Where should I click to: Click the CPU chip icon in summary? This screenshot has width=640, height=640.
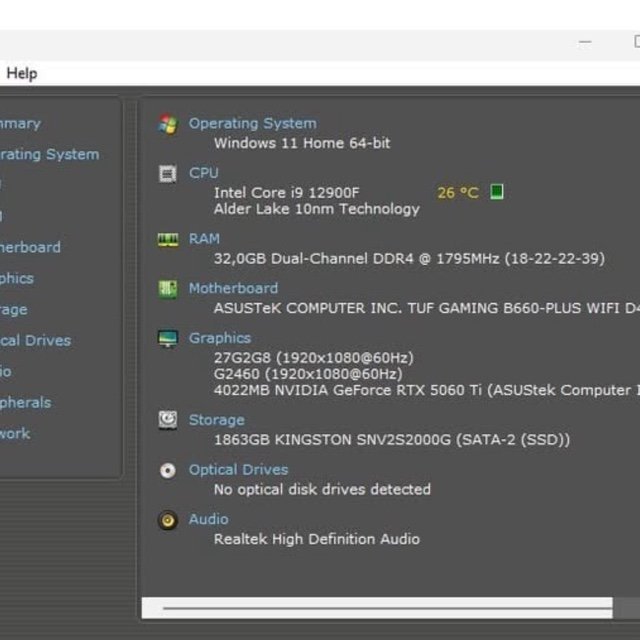tap(168, 174)
